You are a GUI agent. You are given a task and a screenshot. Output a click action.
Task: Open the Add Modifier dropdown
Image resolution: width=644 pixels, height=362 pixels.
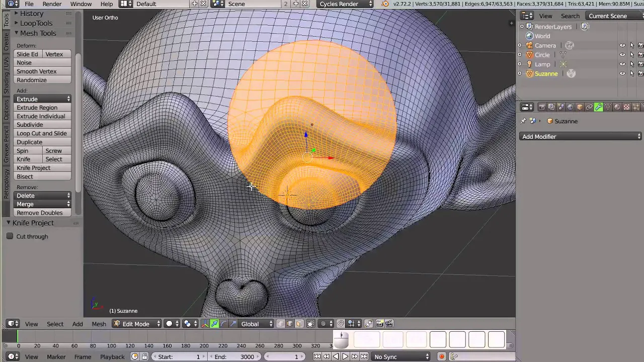click(x=581, y=137)
